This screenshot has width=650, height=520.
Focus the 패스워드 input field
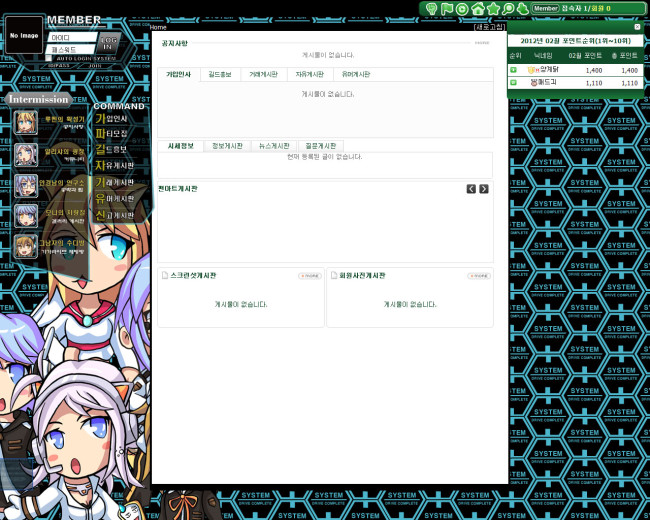(71, 49)
